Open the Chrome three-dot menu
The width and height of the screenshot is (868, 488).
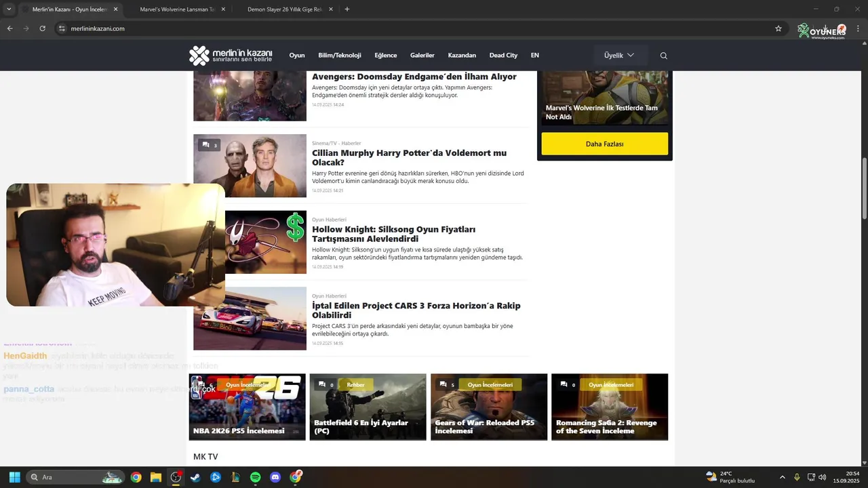859,28
